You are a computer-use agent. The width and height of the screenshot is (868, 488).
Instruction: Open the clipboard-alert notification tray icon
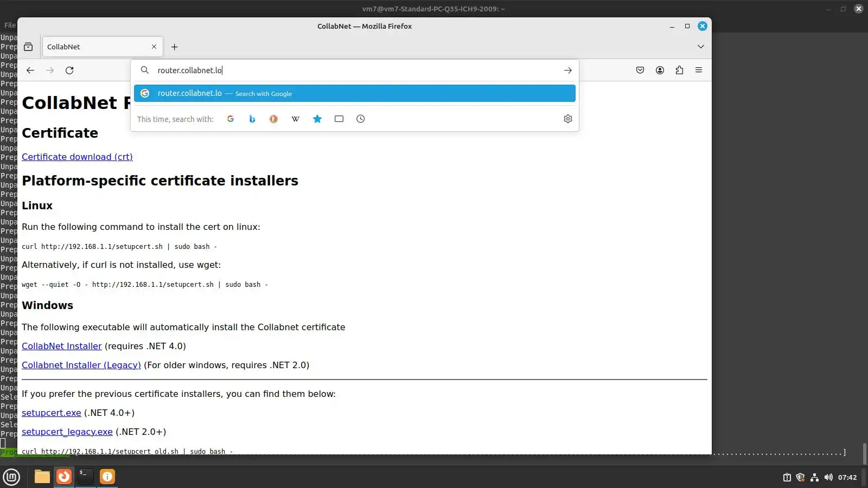click(787, 477)
